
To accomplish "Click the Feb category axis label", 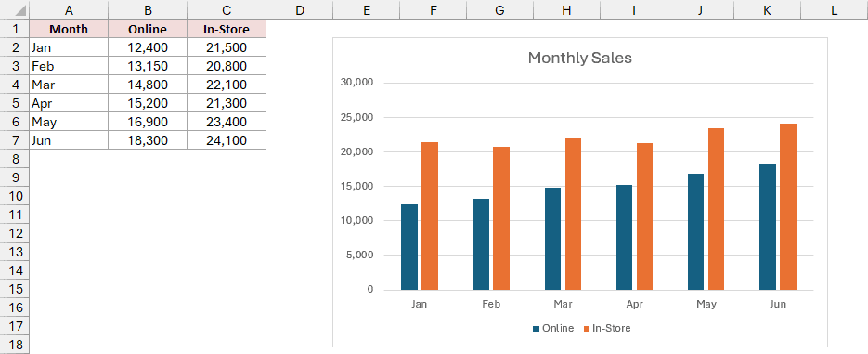I will [491, 305].
